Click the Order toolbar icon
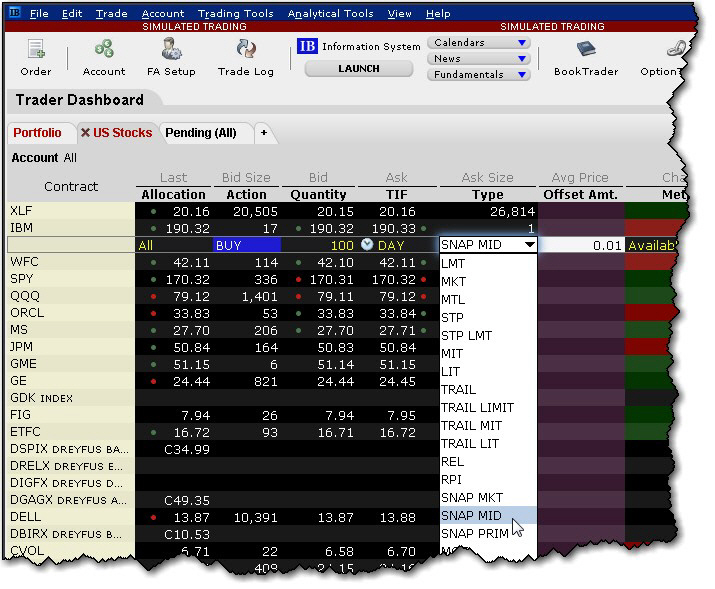Viewport: 715px width, 589px height. [35, 57]
